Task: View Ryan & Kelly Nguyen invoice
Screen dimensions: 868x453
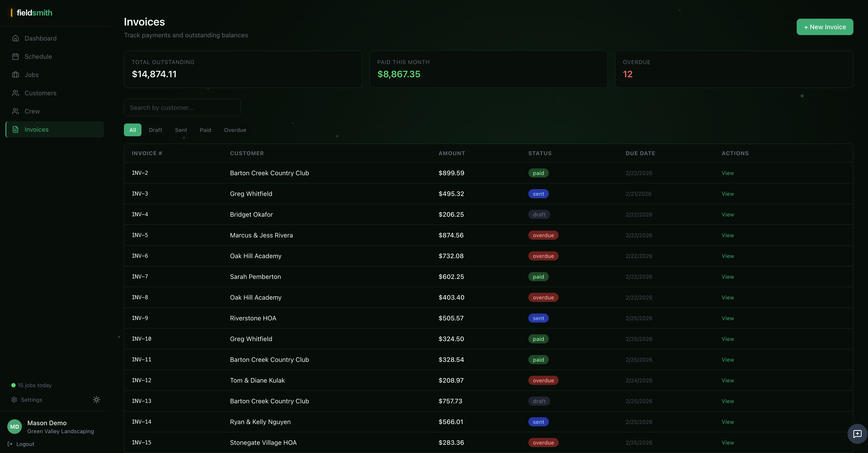Action: pyautogui.click(x=728, y=422)
